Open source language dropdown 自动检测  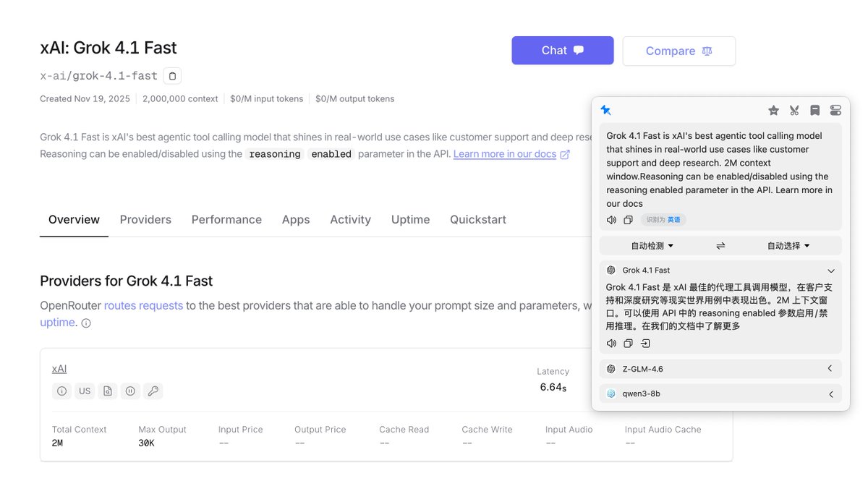[x=652, y=246]
